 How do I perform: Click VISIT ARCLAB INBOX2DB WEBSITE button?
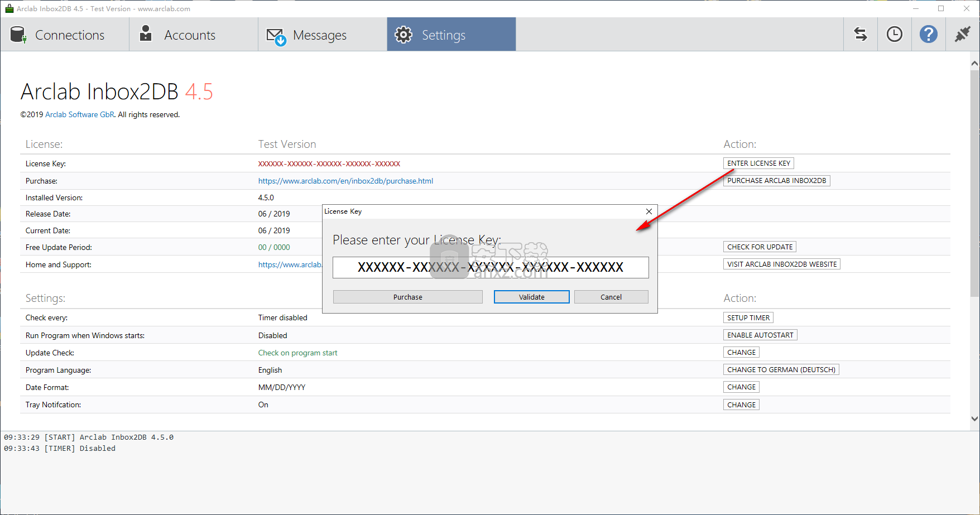(x=782, y=264)
